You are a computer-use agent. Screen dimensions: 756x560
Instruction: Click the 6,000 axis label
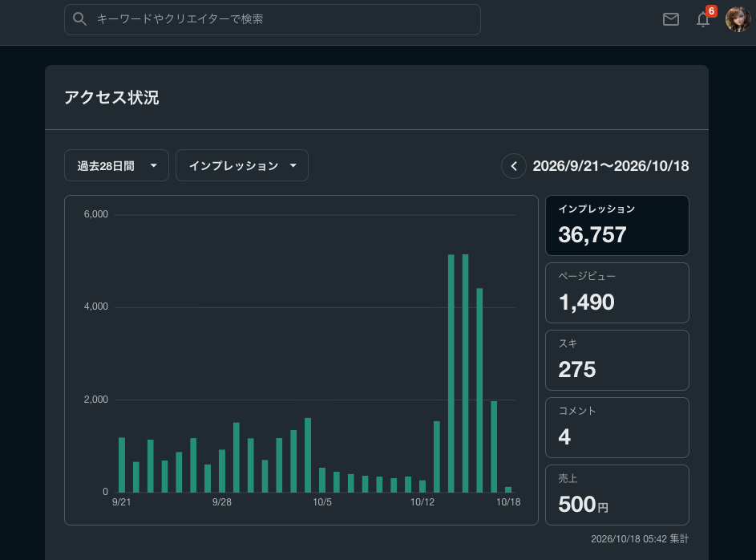click(96, 214)
